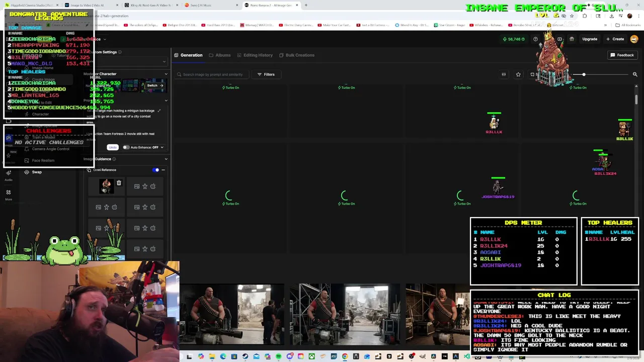This screenshot has height=362, width=644.
Task: Open the gift rewards icon
Action: pos(572,39)
